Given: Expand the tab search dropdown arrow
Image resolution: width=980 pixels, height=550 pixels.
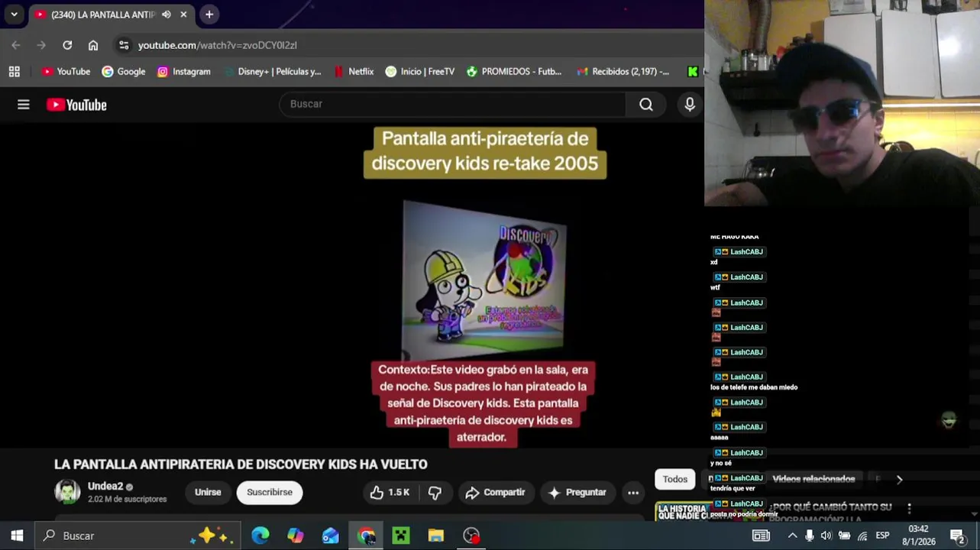Looking at the screenshot, I should click(14, 15).
